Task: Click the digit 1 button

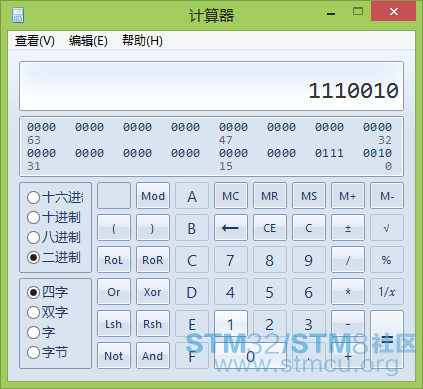Action: (231, 324)
